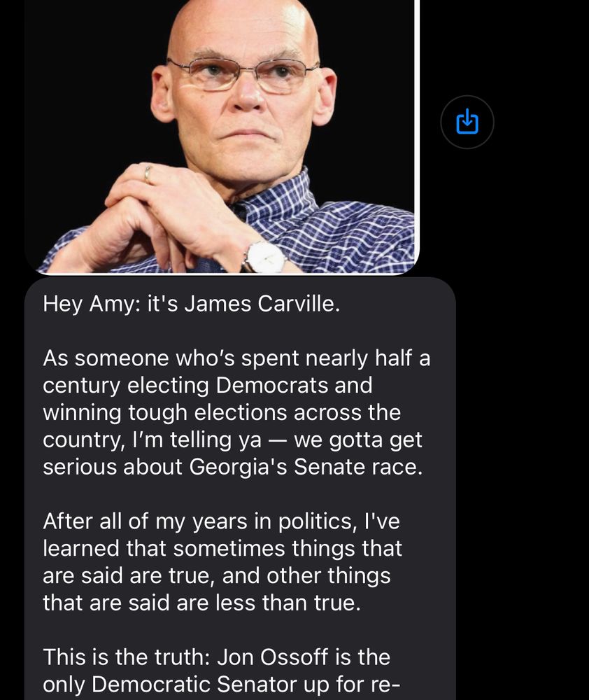Click the wristwatch in the photo
The width and height of the screenshot is (589, 700).
(265, 257)
